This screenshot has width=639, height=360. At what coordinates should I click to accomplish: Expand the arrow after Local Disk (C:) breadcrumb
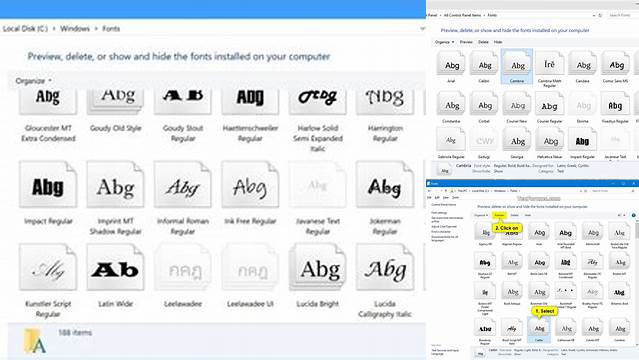[x=54, y=29]
